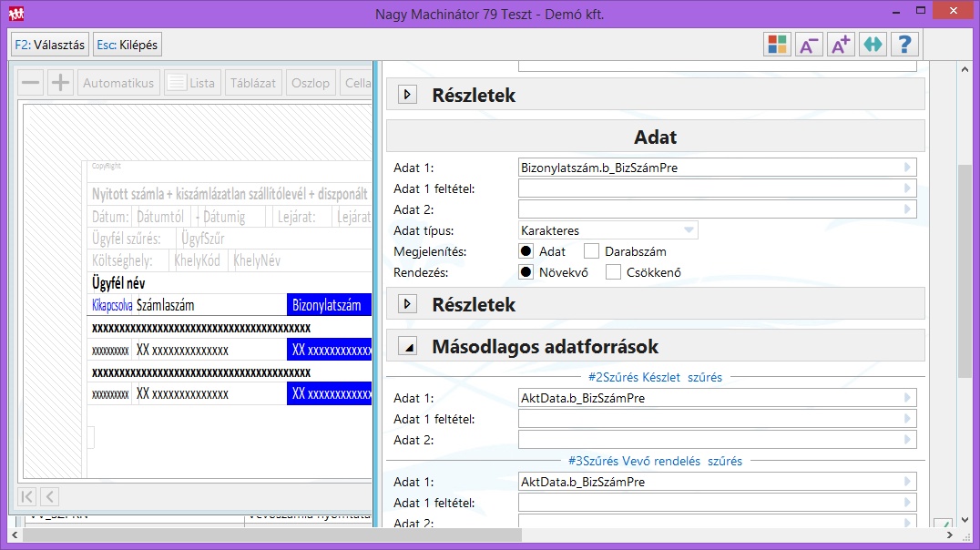Switch to Lista view
The width and height of the screenshot is (980, 550).
(x=192, y=83)
